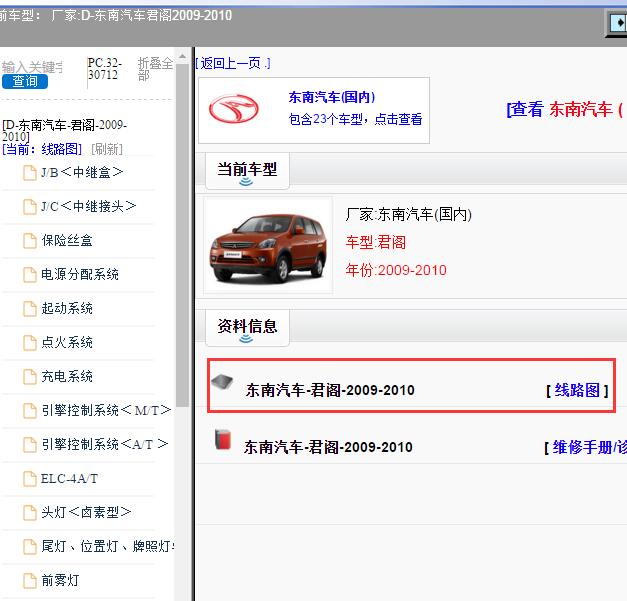
Task: Click the sidebar scrollbar up arrow
Action: 182,56
